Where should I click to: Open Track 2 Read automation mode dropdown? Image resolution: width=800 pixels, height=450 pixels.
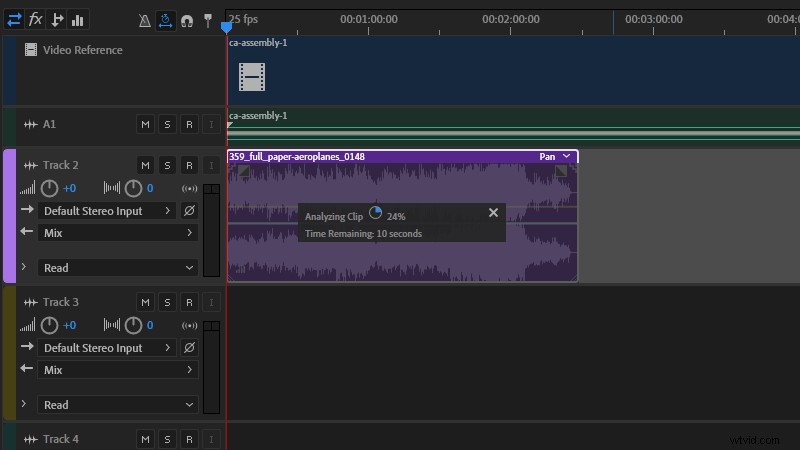point(118,268)
